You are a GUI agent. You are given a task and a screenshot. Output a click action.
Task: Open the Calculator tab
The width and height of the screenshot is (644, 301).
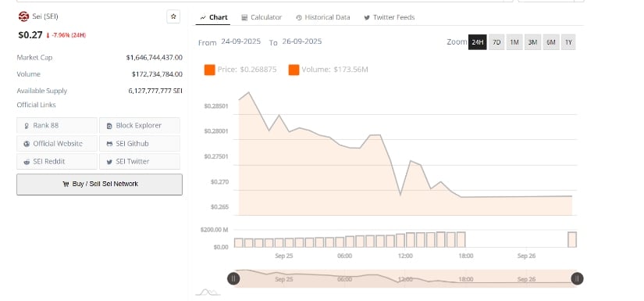[x=262, y=17]
